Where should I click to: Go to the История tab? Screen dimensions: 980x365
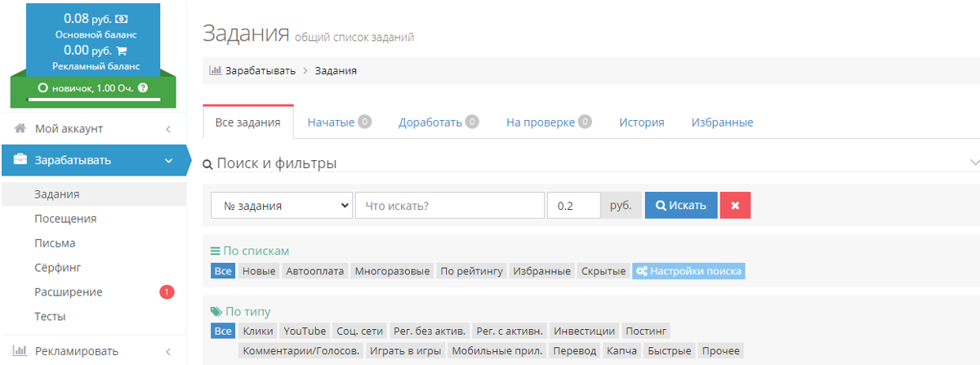641,122
